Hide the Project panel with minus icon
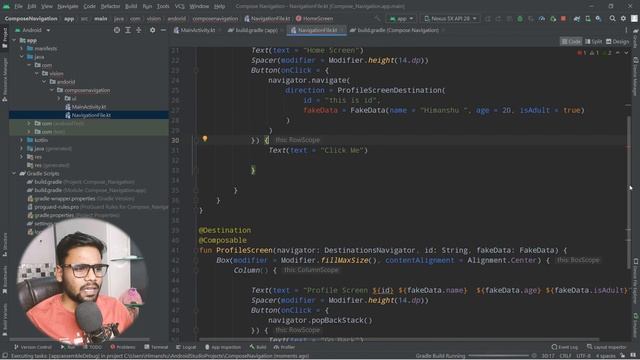640x360 pixels. [163, 30]
